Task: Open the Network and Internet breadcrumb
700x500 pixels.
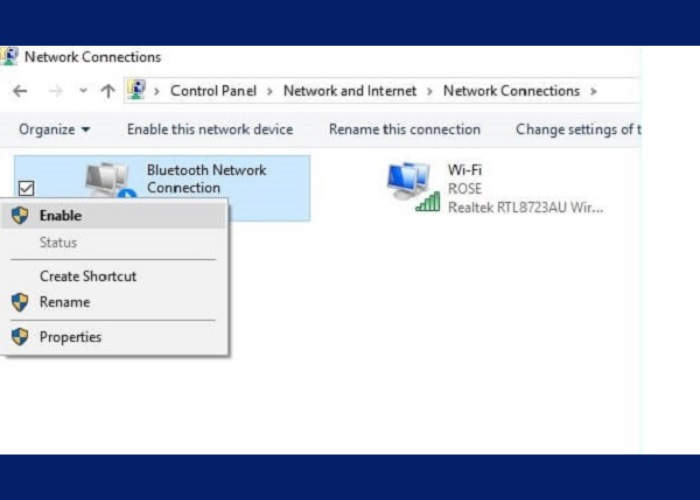Action: pyautogui.click(x=350, y=91)
